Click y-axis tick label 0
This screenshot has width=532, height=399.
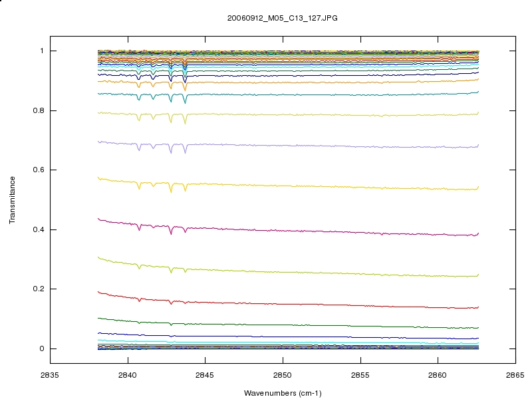pyautogui.click(x=42, y=348)
